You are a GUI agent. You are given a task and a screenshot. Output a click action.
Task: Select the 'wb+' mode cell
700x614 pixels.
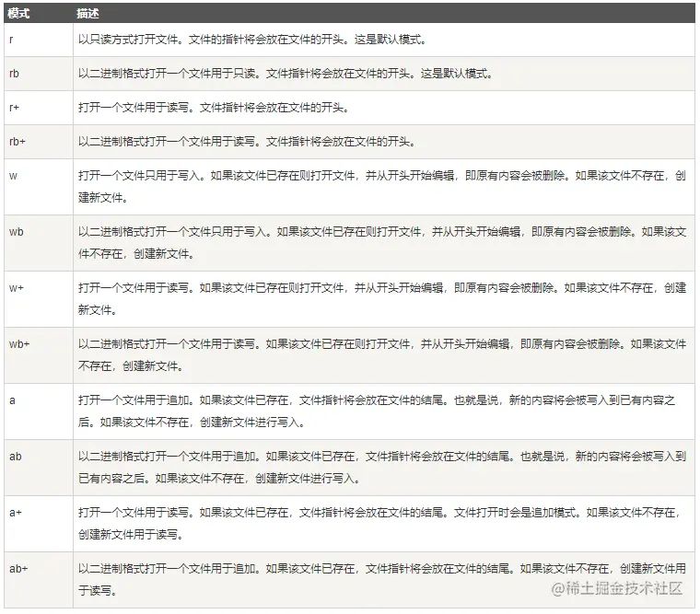[x=39, y=355]
